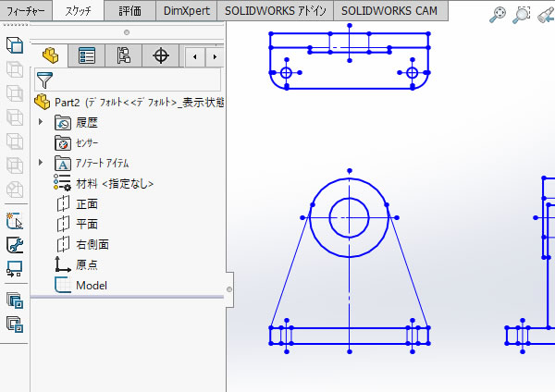Expand the 履歴 folder
Viewport: 555px width, 392px height.
point(41,122)
